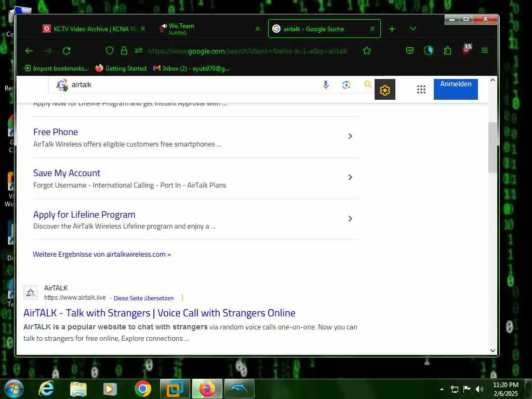Select the airtalk - Google Suche tab
This screenshot has width=532, height=399.
[324, 29]
